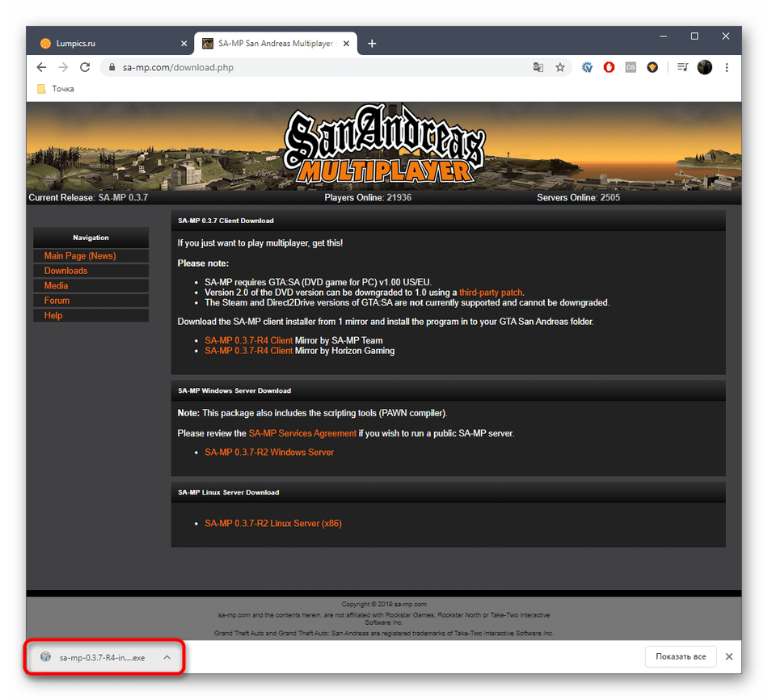Open the media controls music icon
The height and width of the screenshot is (700, 768).
point(682,68)
